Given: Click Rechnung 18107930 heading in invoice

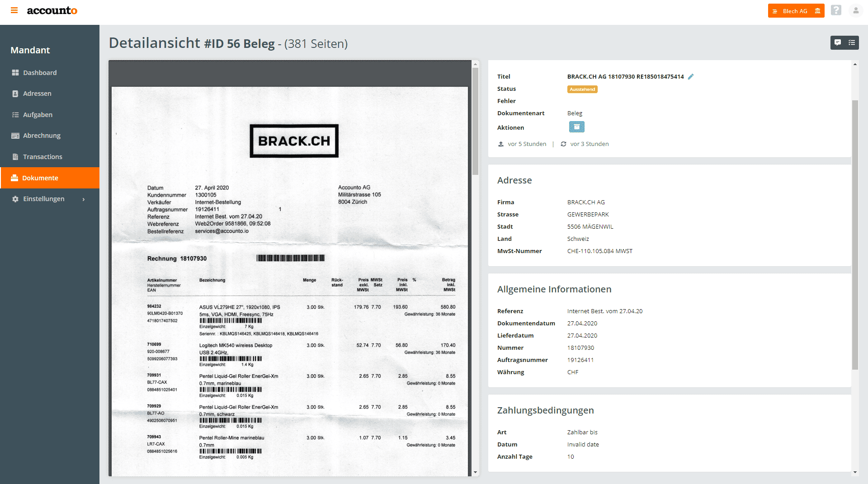Looking at the screenshot, I should [177, 258].
